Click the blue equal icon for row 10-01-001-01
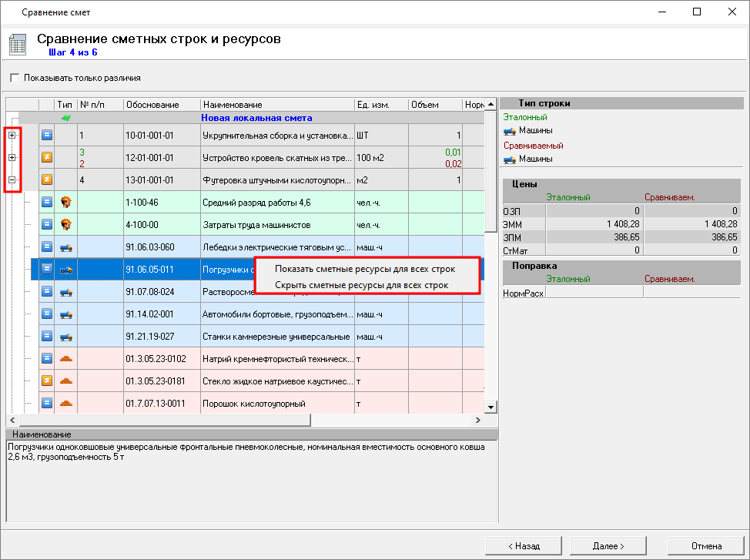This screenshot has width=750, height=560. point(46,135)
